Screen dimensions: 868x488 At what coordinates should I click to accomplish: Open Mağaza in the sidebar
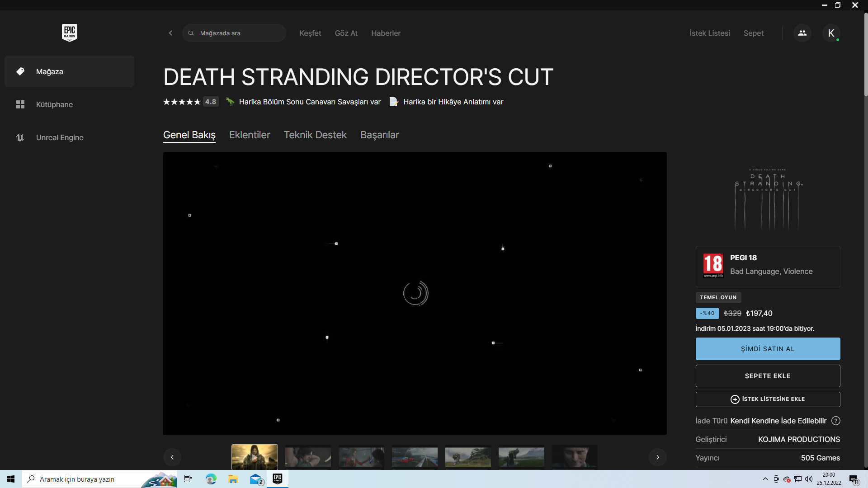click(x=69, y=71)
